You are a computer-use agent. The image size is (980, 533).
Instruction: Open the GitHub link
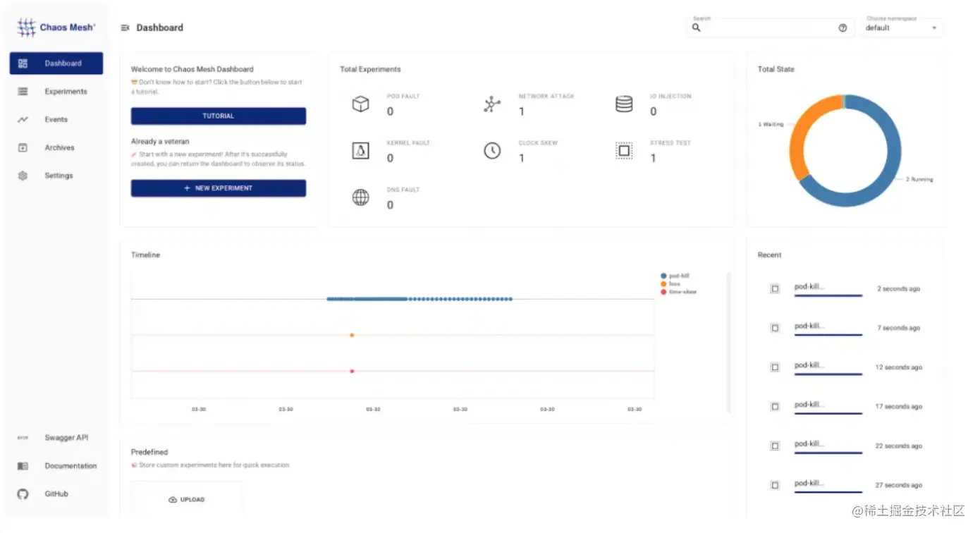click(x=56, y=494)
